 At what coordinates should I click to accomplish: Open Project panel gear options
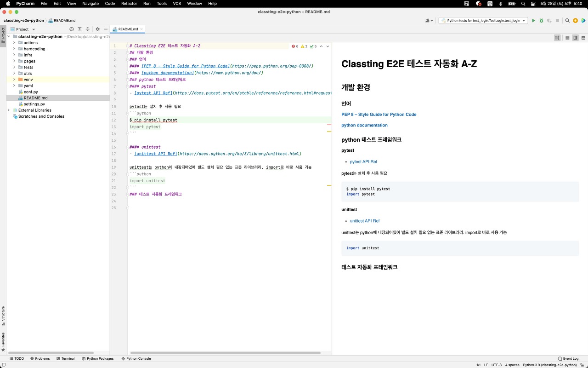coord(97,29)
